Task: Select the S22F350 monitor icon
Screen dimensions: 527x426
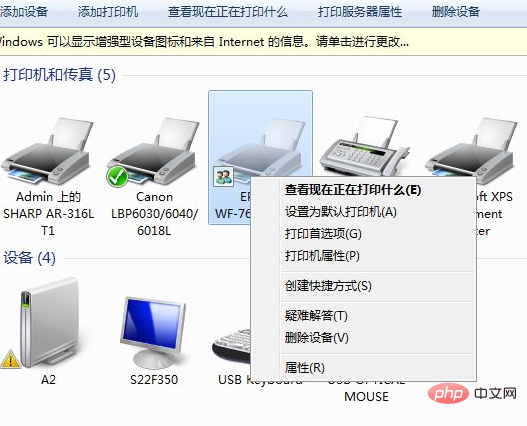Action: (153, 333)
